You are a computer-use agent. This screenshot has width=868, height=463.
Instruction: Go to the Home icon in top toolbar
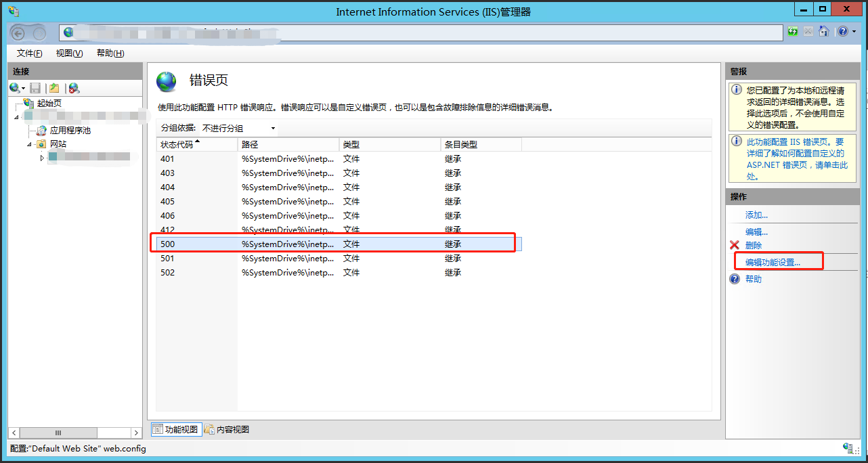[823, 31]
